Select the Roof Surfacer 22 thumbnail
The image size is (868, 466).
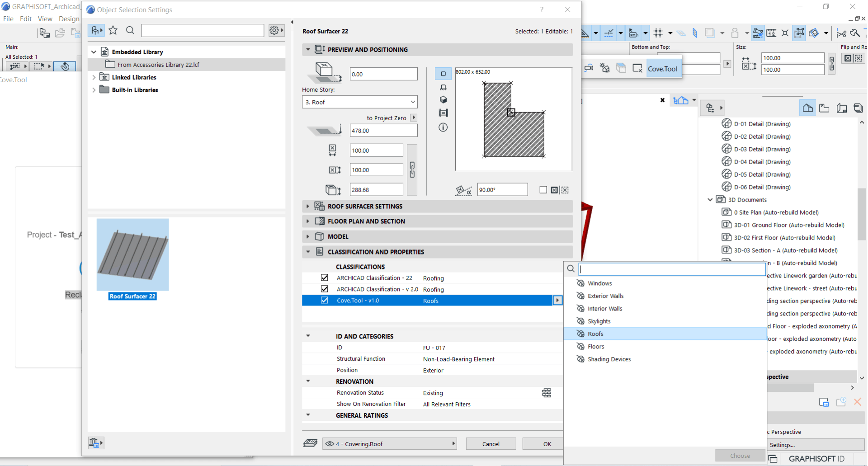click(132, 254)
